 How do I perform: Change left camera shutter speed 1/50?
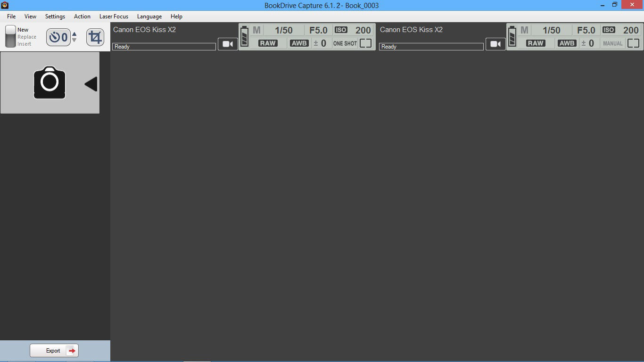click(x=284, y=30)
